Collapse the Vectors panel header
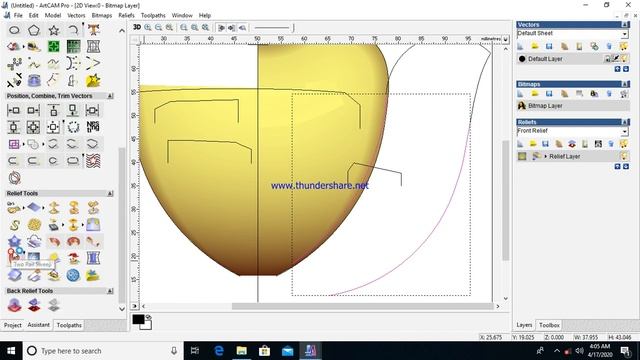The image size is (640, 360). pyautogui.click(x=624, y=24)
